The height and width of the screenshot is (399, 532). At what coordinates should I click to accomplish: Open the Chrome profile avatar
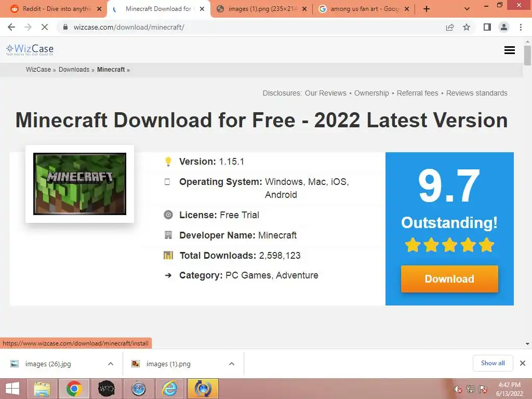[x=504, y=27]
